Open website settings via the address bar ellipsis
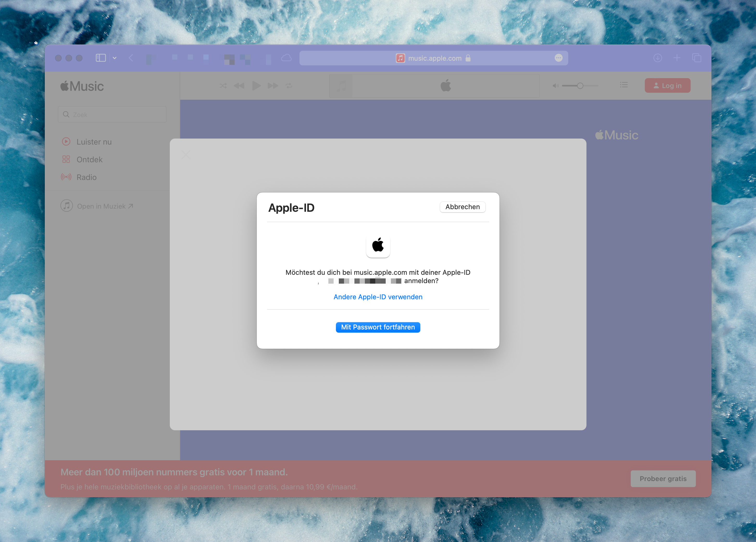This screenshot has width=756, height=542. pyautogui.click(x=559, y=58)
